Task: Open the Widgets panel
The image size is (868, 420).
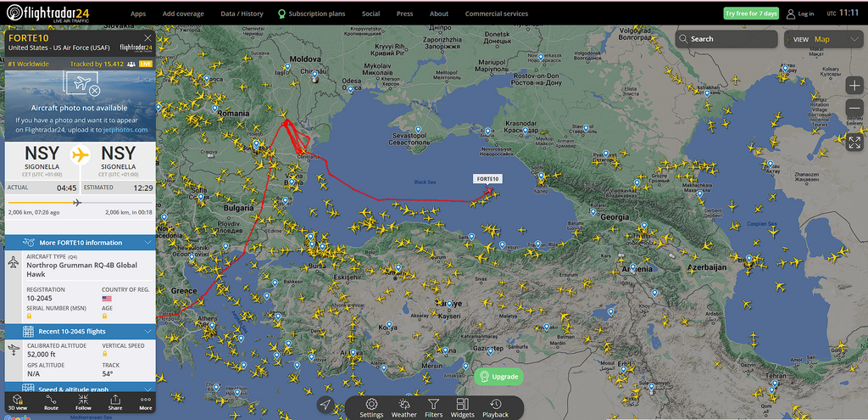Action: click(462, 407)
